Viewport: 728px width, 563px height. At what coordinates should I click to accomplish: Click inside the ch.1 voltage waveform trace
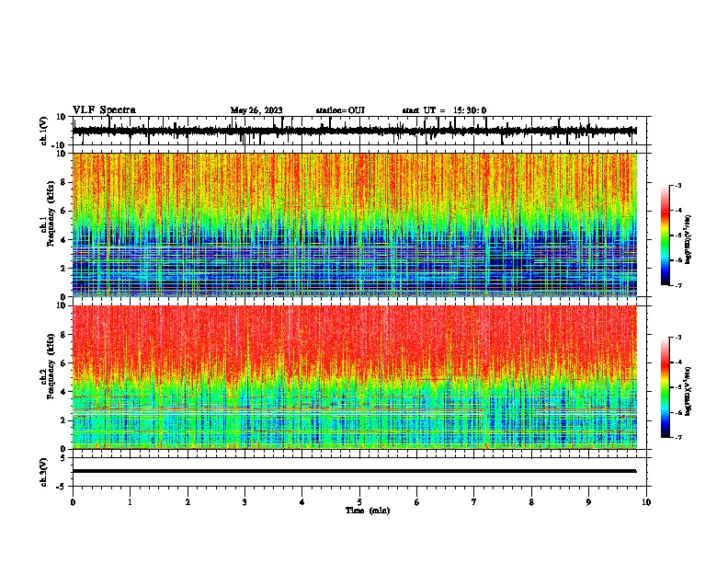tap(354, 131)
